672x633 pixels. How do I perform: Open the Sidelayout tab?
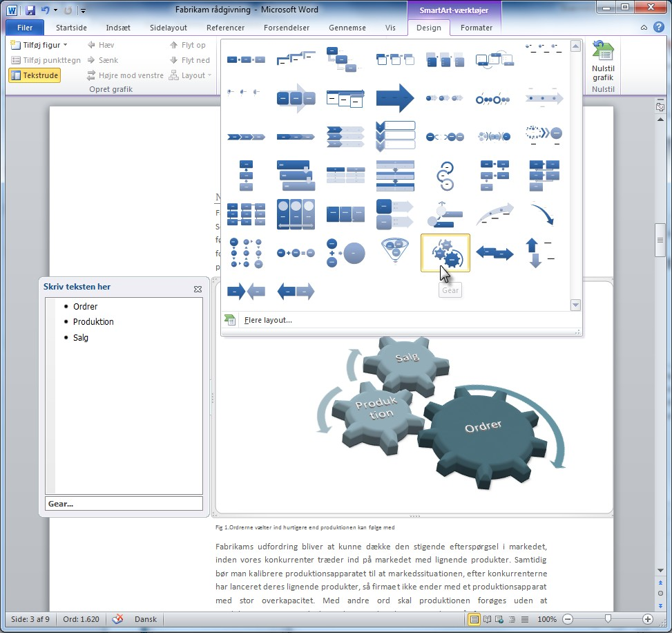(x=168, y=28)
